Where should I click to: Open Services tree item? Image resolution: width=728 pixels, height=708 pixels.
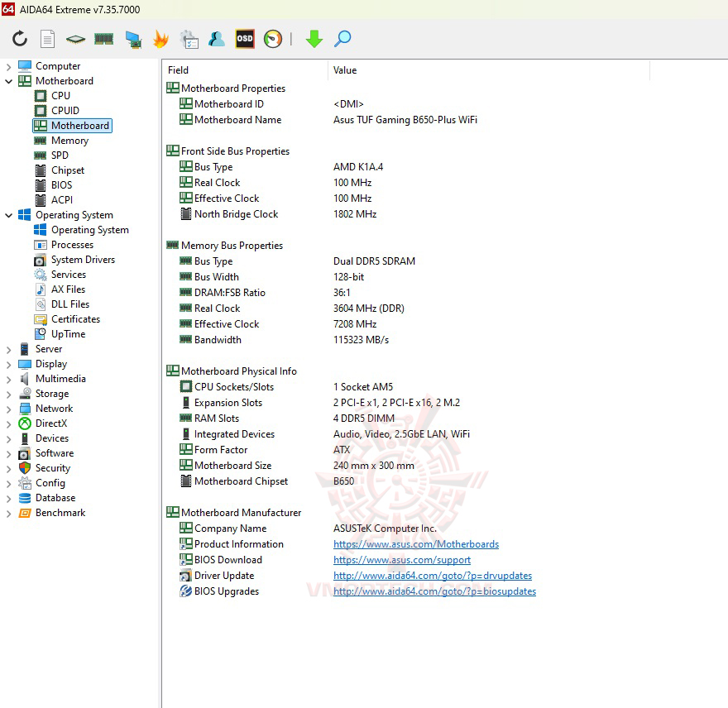[69, 275]
